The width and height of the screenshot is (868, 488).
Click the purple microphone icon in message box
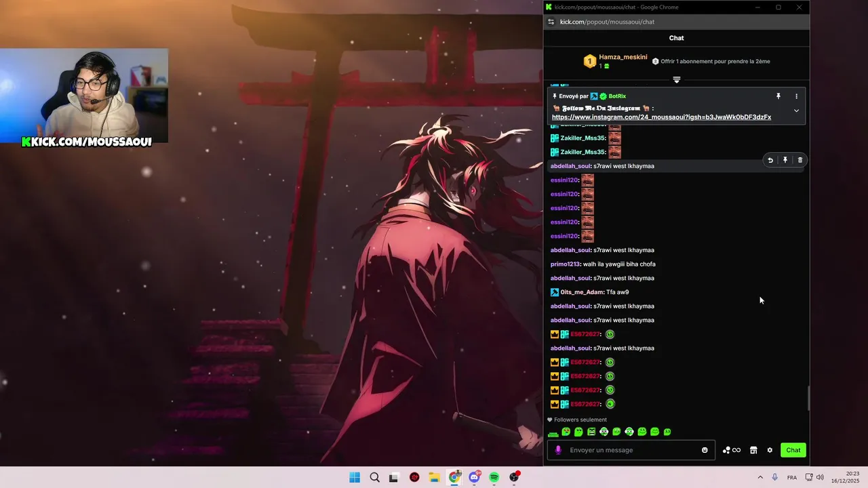pos(558,450)
